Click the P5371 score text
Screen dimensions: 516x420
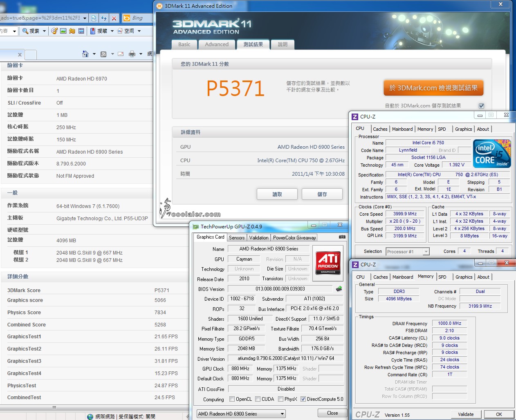coord(236,88)
